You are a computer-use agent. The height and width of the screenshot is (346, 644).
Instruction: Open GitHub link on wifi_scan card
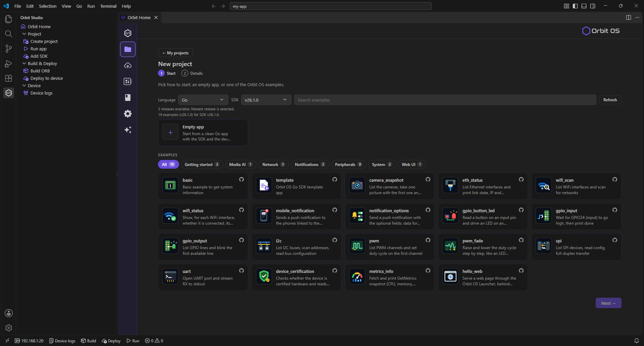click(x=615, y=179)
